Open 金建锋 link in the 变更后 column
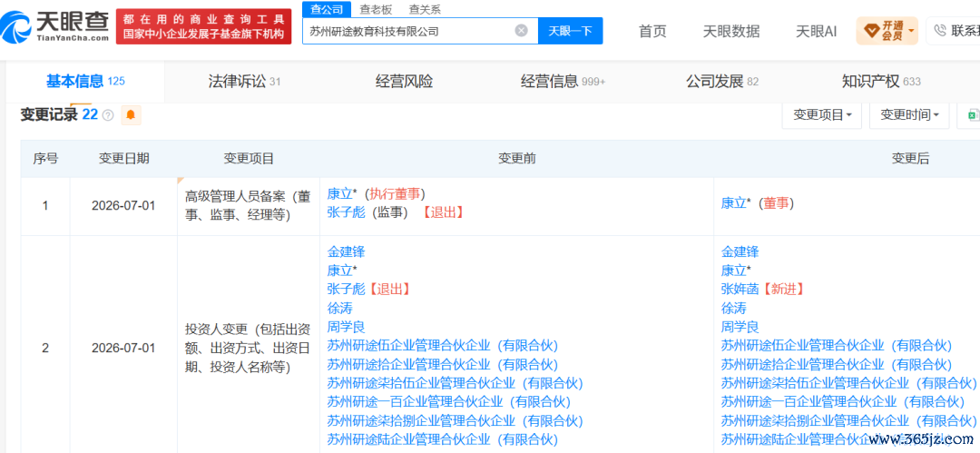Screen dimensions: 980x453 click(740, 252)
